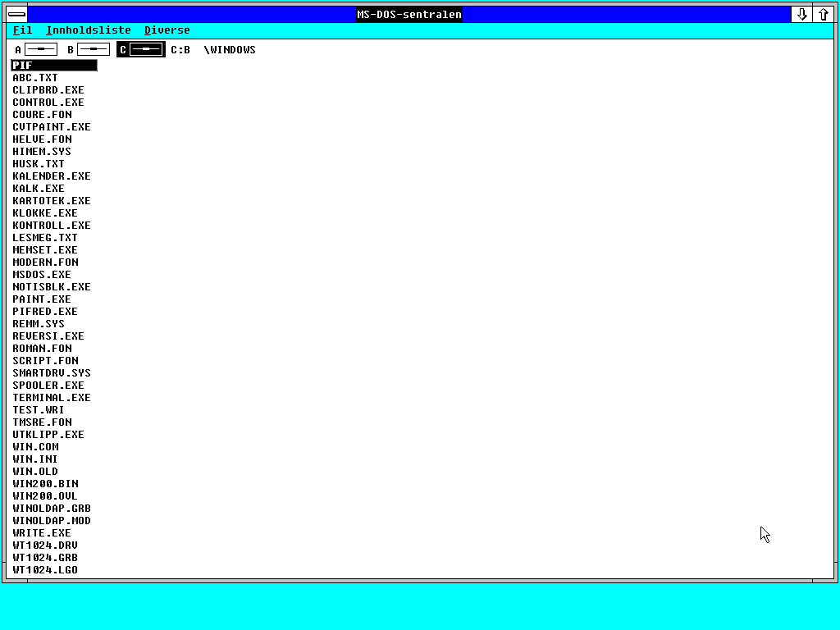Minimize window with down arrow button
840x630 pixels.
(x=801, y=15)
